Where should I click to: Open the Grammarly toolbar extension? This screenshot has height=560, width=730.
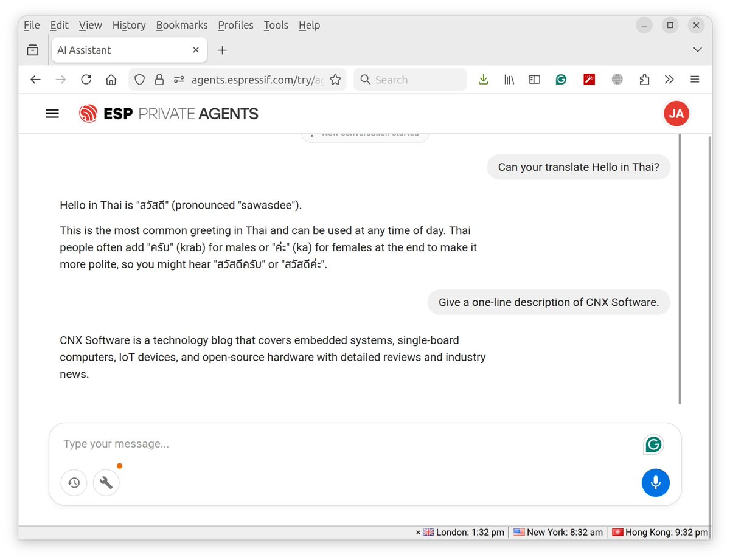tap(561, 80)
